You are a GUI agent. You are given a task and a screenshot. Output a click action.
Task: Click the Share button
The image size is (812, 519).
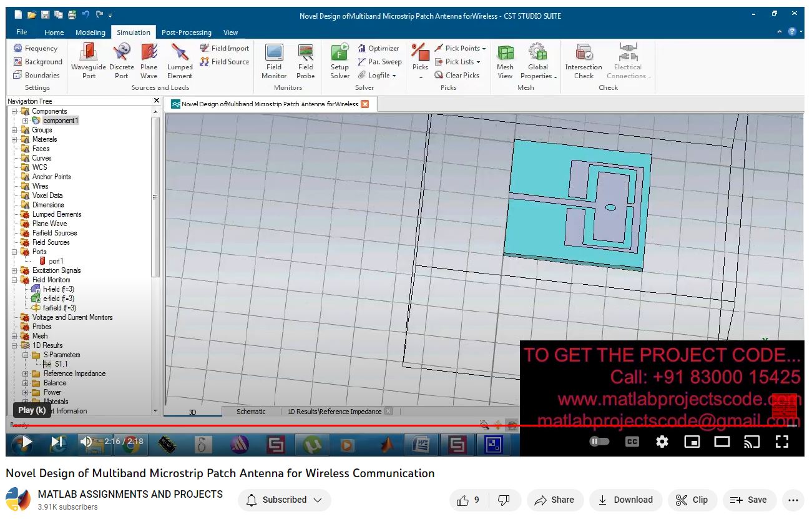click(554, 500)
